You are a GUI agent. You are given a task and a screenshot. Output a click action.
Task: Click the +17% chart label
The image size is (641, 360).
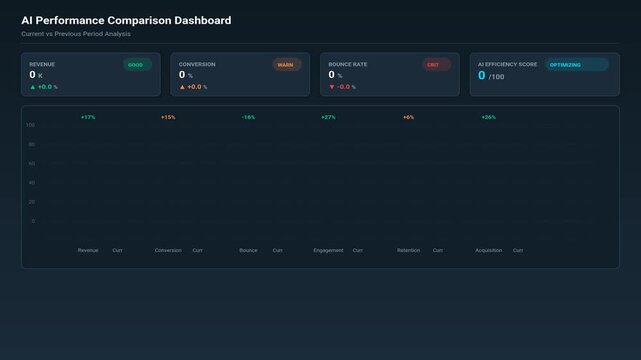pos(88,117)
